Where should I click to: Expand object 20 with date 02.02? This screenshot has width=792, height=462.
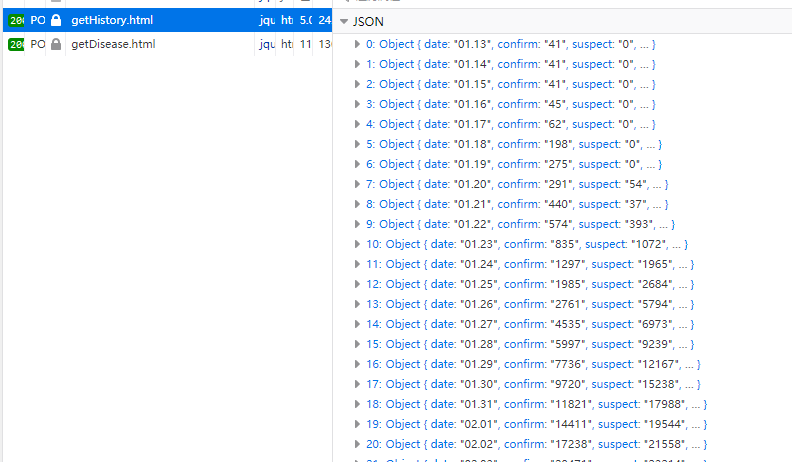[x=357, y=444]
